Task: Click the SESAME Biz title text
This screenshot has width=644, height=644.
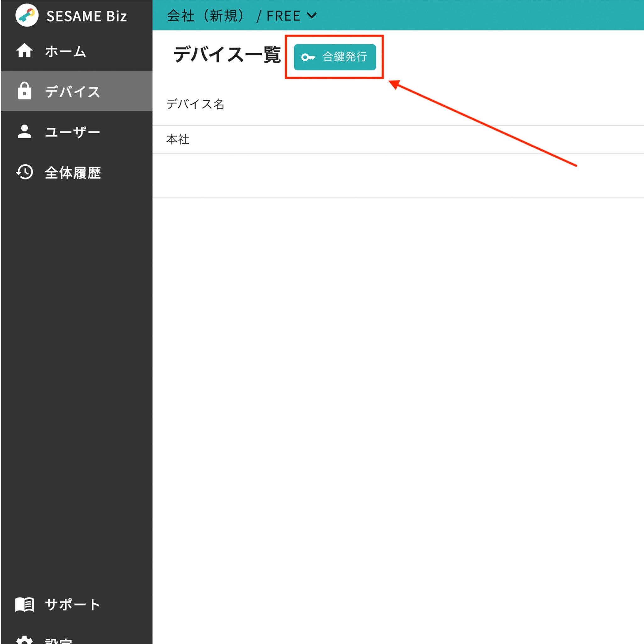Action: [x=87, y=16]
